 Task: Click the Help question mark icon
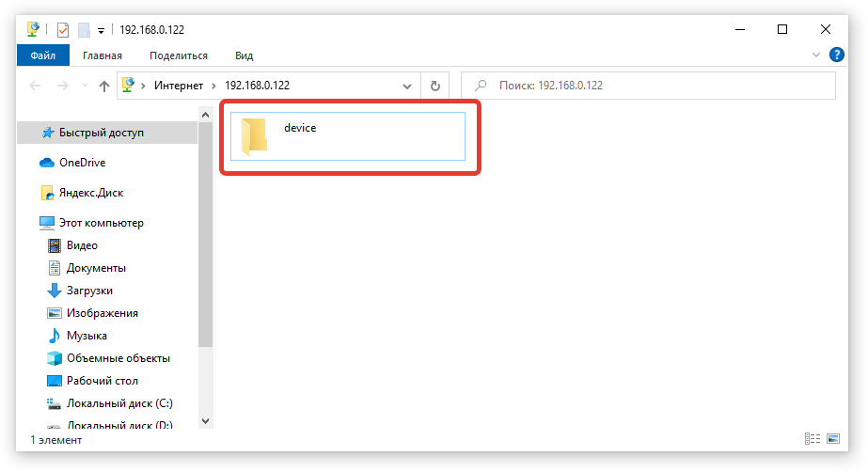836,55
